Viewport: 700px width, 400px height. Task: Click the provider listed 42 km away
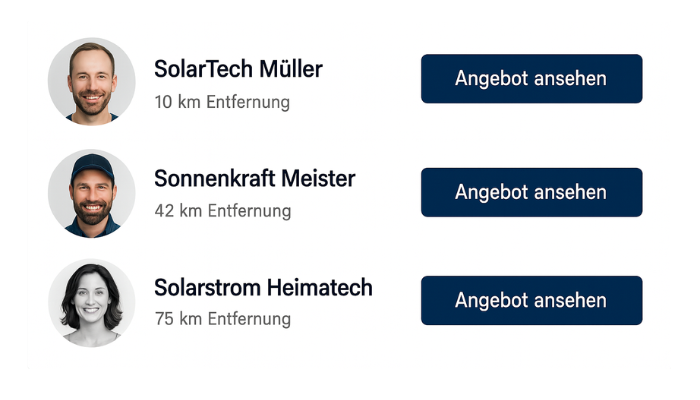pos(254,179)
